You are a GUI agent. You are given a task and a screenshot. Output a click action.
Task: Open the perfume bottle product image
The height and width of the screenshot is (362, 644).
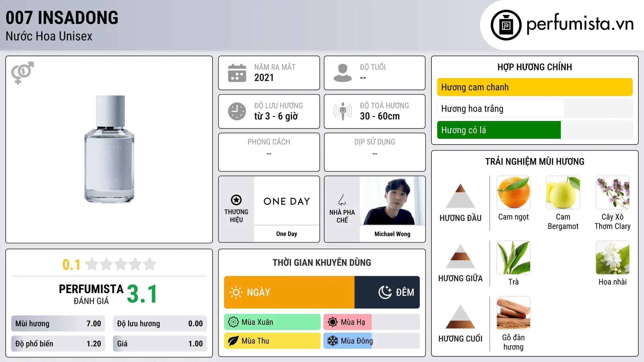pos(109,149)
